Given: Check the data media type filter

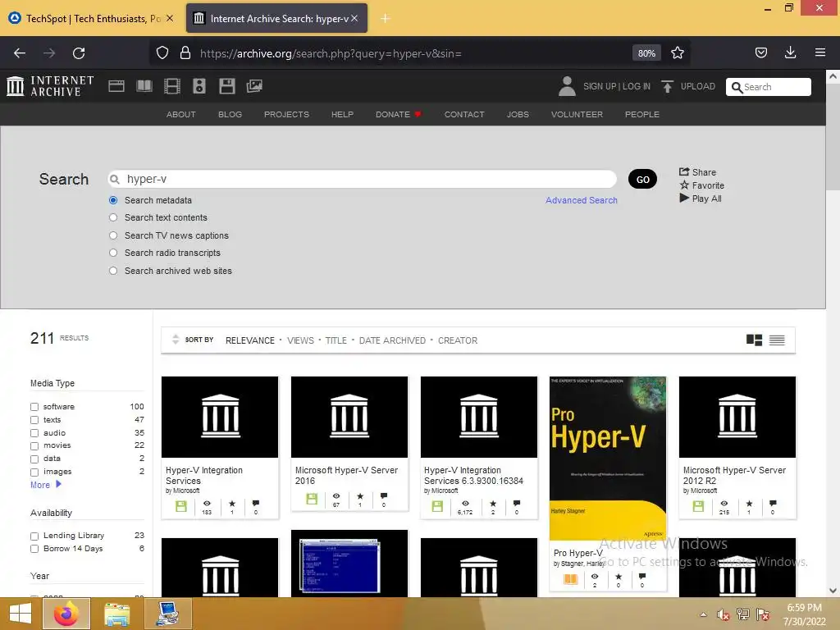Looking at the screenshot, I should tap(34, 459).
